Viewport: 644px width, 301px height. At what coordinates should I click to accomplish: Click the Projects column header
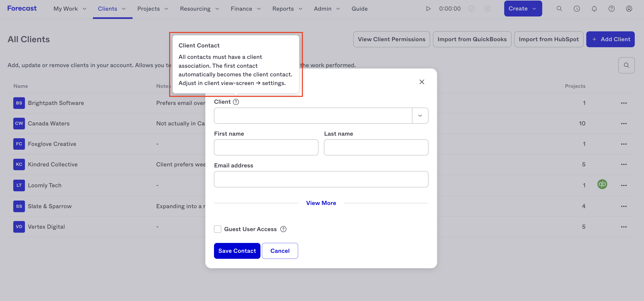tap(575, 86)
